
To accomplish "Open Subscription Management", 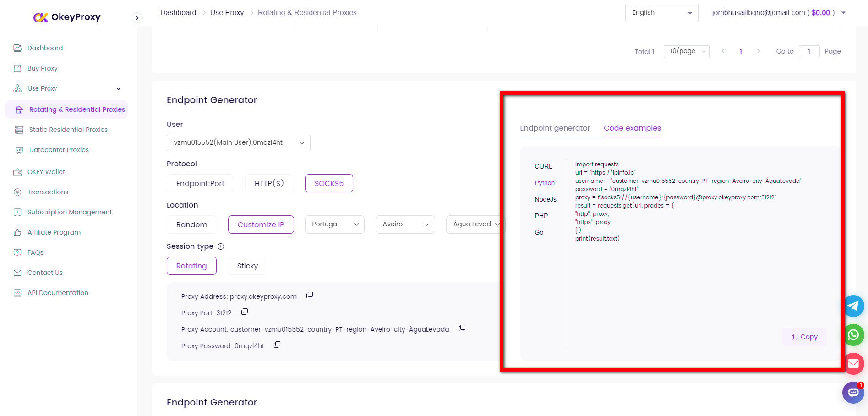I will click(70, 212).
